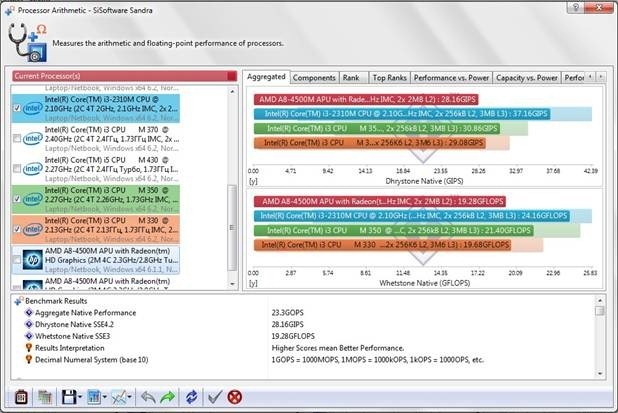Click the stethoscope module icon in header
This screenshot has width=618, height=413.
click(x=27, y=43)
